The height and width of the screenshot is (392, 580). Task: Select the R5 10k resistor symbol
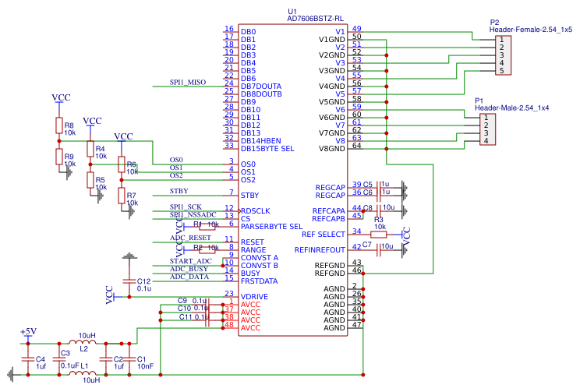click(x=90, y=180)
